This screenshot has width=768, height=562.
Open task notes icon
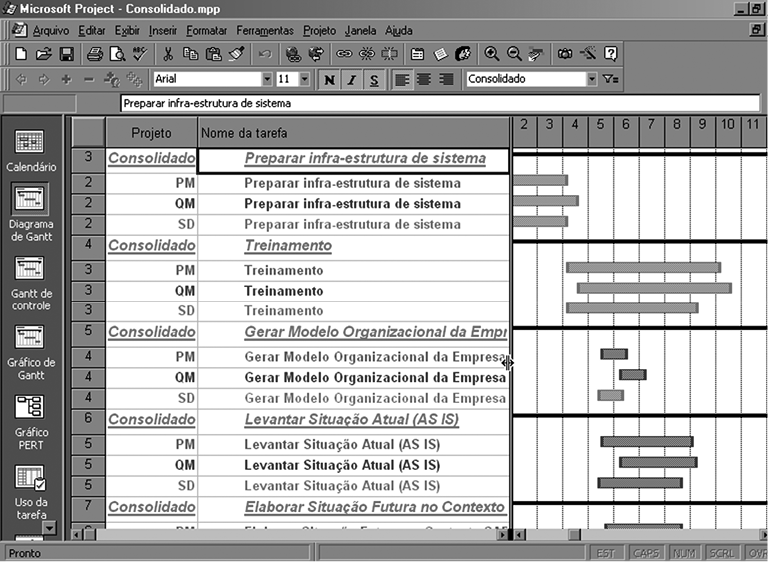click(x=440, y=54)
